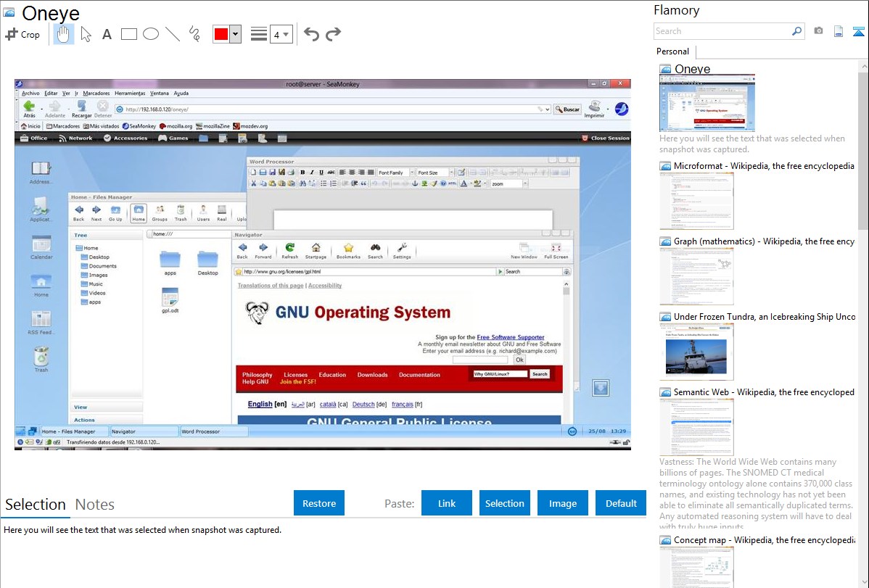This screenshot has height=588, width=869.
Task: Click the red color swatch
Action: click(x=221, y=34)
